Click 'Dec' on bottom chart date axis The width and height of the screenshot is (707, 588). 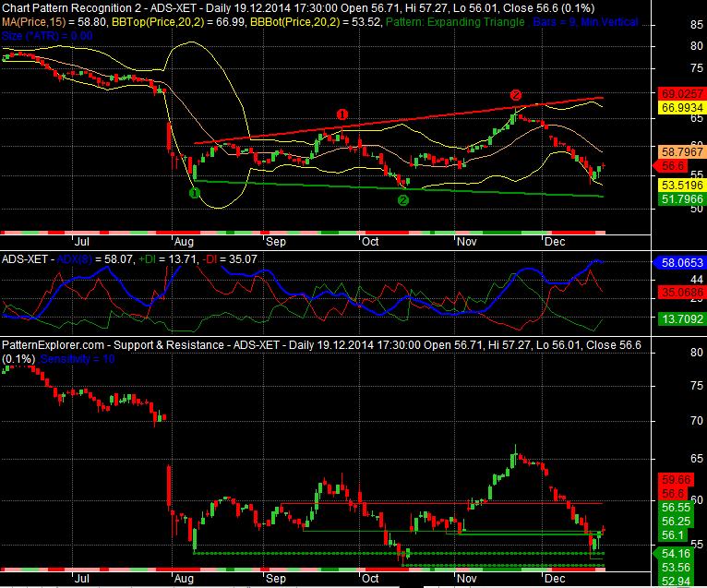pos(555,579)
